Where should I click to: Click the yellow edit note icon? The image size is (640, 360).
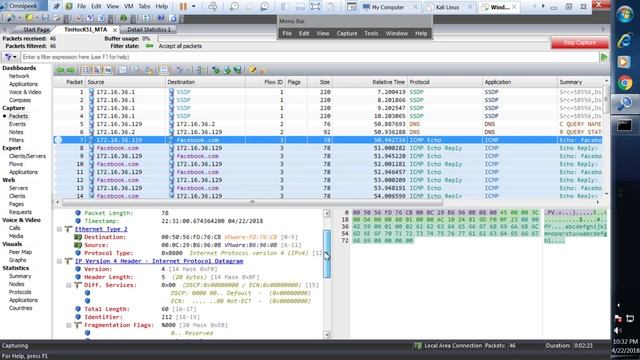[253, 70]
